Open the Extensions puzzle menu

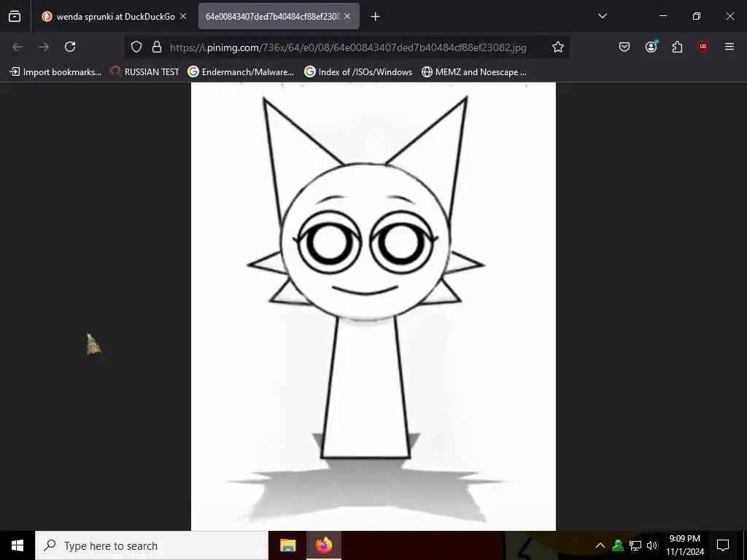coord(677,47)
